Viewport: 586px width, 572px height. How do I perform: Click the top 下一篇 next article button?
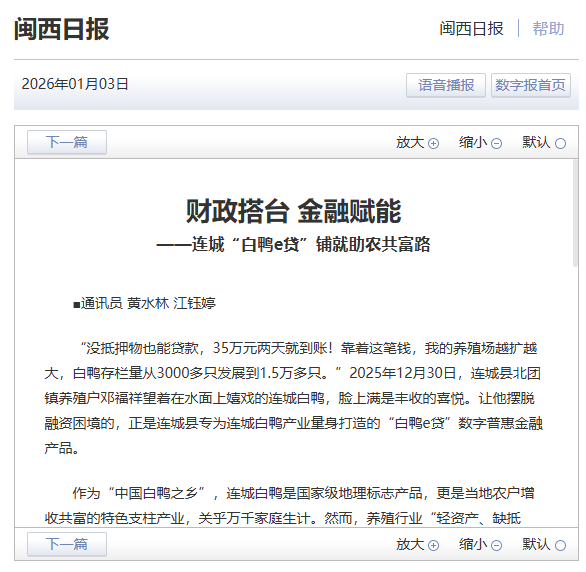pos(67,142)
